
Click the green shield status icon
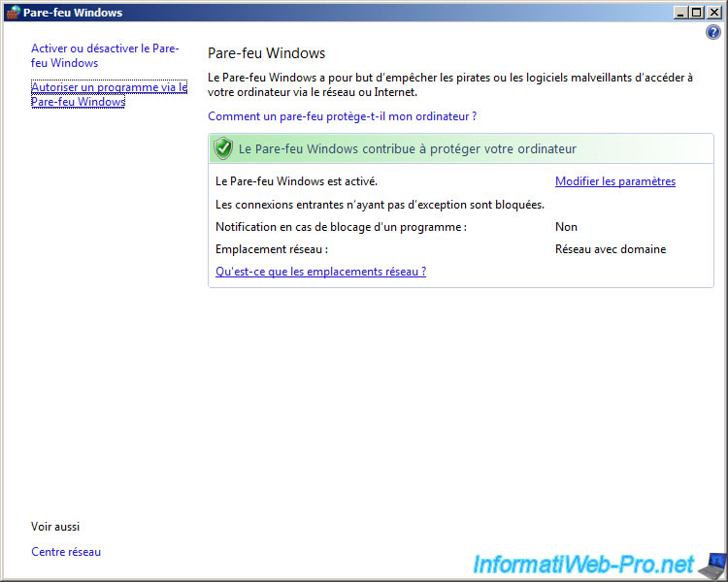(x=223, y=148)
